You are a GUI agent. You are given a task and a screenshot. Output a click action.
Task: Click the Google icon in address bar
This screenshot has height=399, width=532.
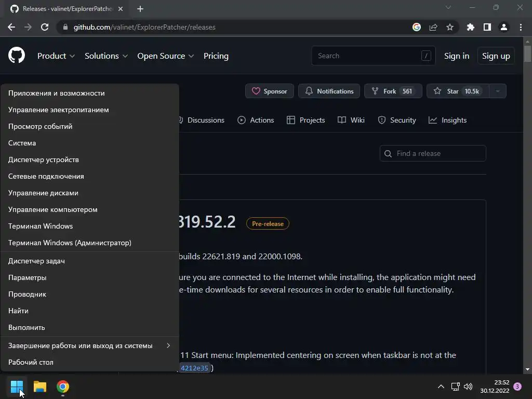point(417,27)
